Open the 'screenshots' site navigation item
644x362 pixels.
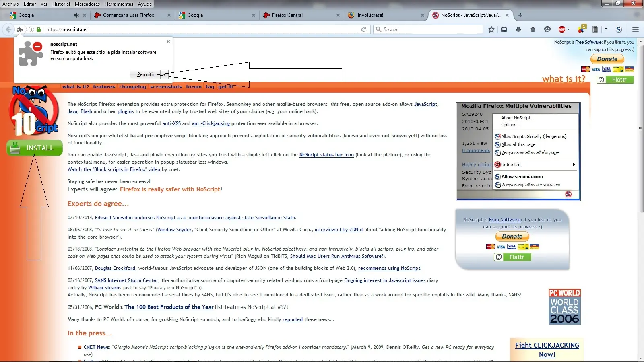click(x=166, y=87)
